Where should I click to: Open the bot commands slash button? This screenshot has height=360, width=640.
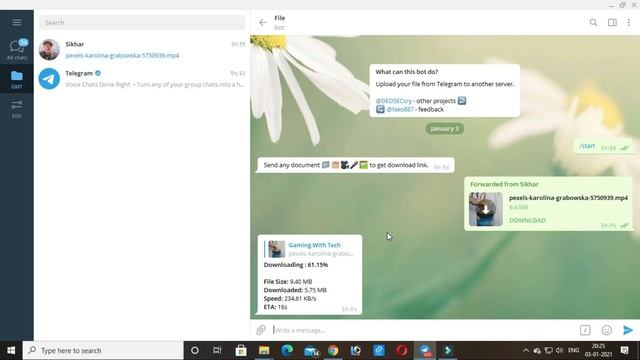click(585, 330)
